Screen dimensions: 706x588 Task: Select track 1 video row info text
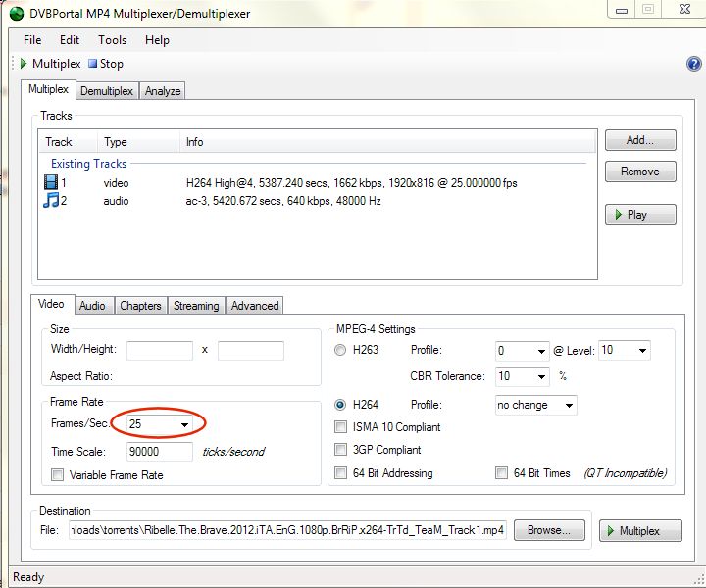(x=352, y=183)
